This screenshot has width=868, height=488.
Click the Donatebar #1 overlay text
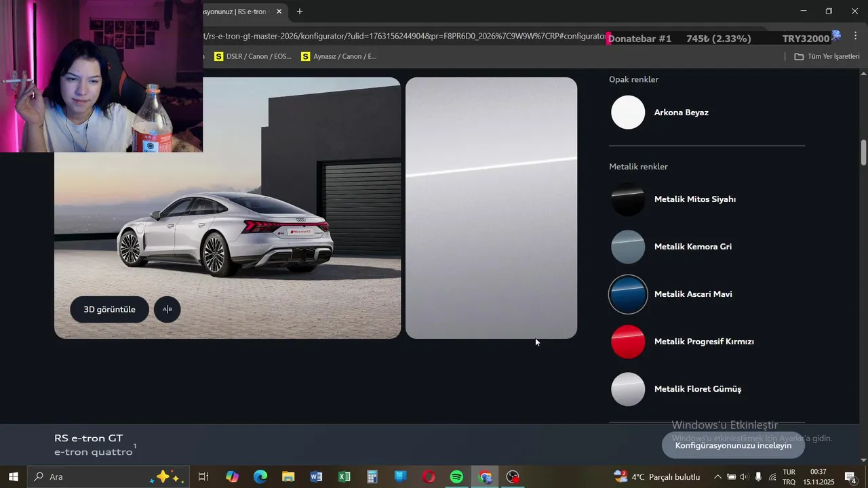click(639, 39)
